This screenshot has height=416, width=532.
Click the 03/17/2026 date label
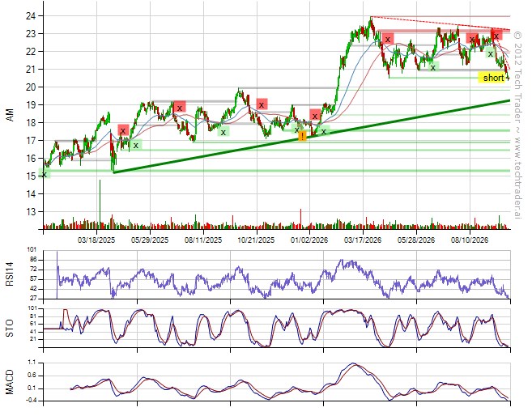click(x=363, y=240)
